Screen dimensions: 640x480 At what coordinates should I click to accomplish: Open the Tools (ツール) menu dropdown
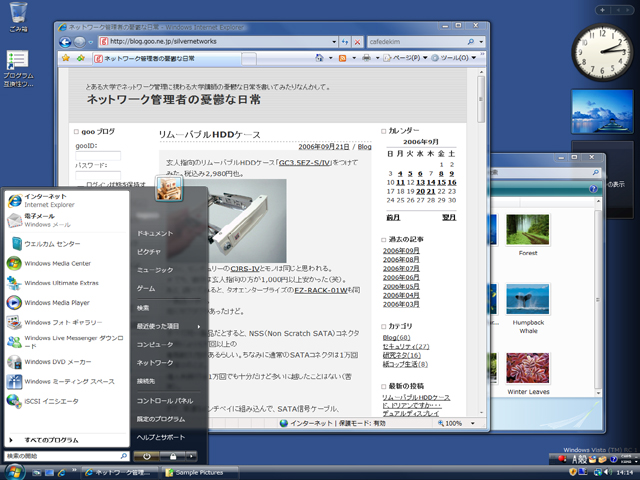coord(473,58)
